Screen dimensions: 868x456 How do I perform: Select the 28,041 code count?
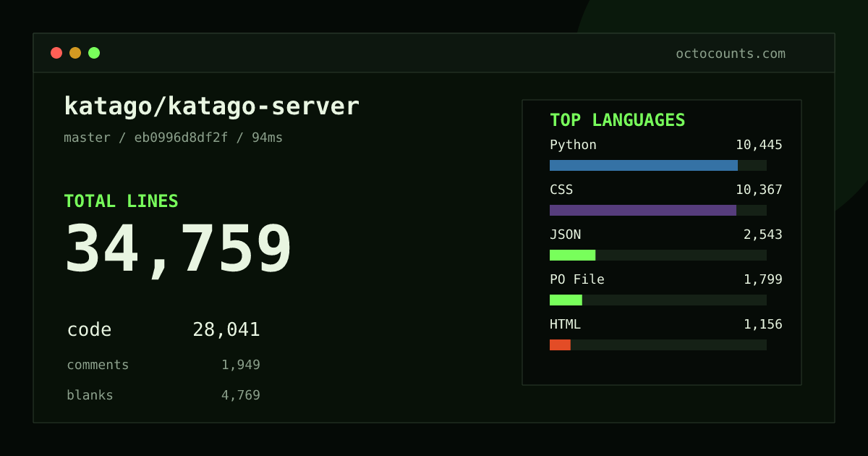tap(226, 330)
